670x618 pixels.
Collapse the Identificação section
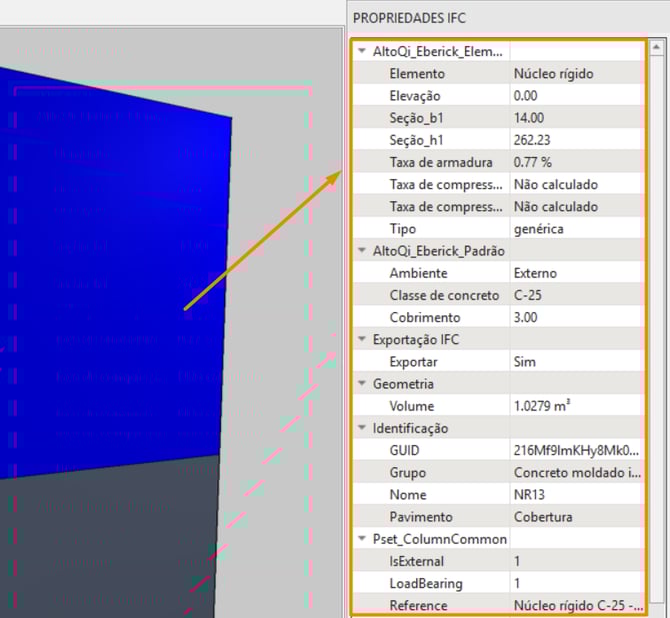pyautogui.click(x=362, y=428)
